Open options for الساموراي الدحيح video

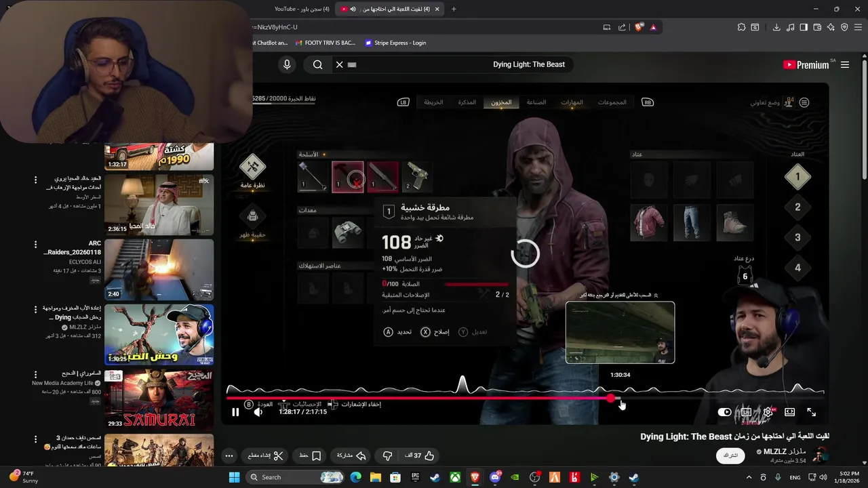(x=35, y=374)
